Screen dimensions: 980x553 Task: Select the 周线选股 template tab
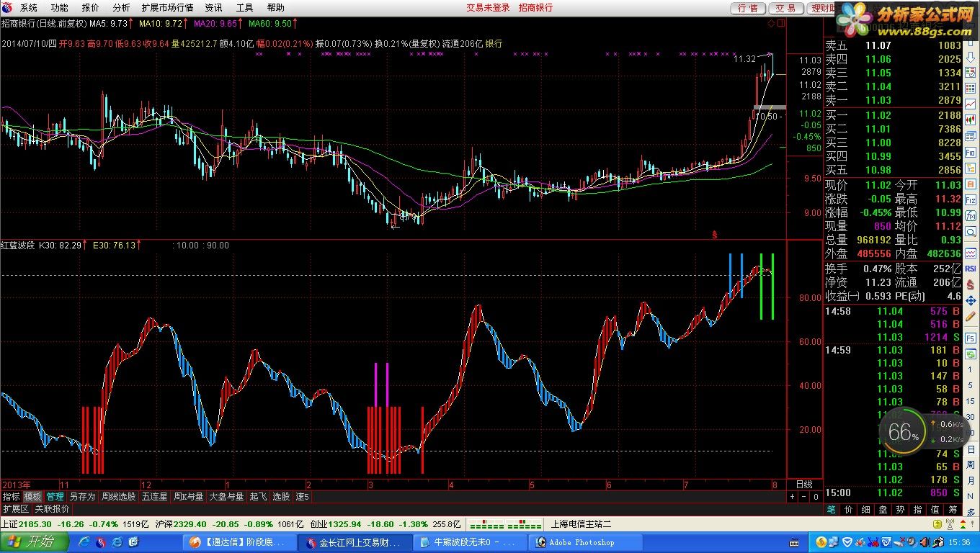pyautogui.click(x=118, y=497)
